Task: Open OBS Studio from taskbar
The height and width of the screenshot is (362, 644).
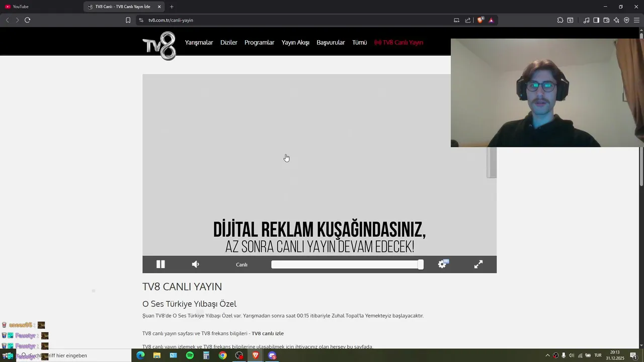Action: [239, 355]
